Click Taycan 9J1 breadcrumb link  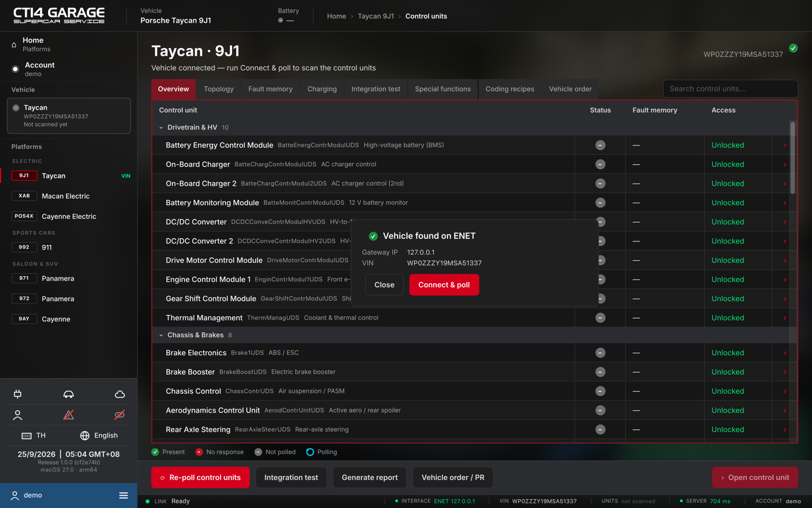[376, 16]
